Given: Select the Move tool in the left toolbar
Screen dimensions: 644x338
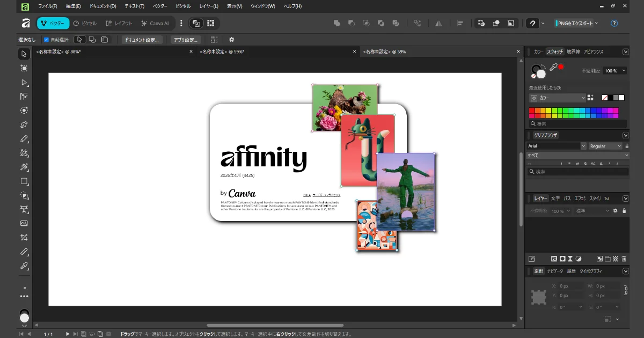Looking at the screenshot, I should [24, 54].
